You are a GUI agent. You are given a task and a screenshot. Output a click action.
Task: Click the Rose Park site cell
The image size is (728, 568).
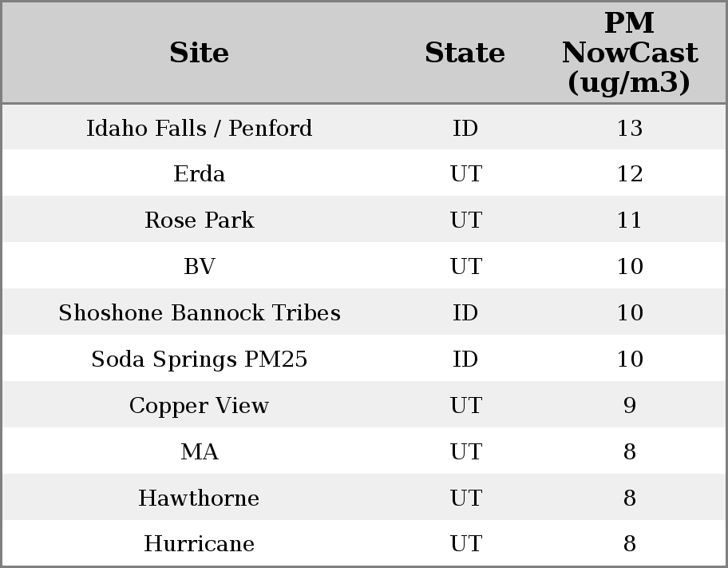(x=199, y=220)
